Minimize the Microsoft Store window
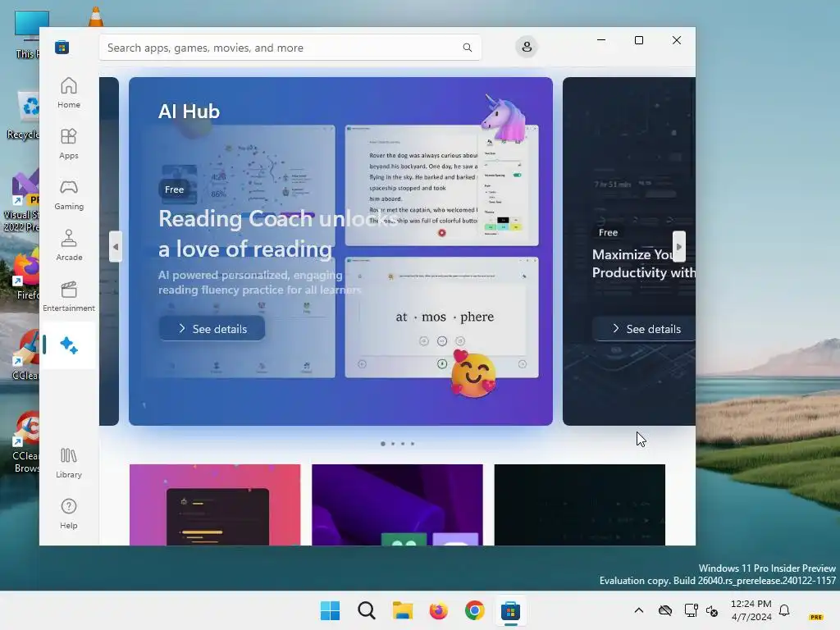This screenshot has width=840, height=630. click(601, 40)
